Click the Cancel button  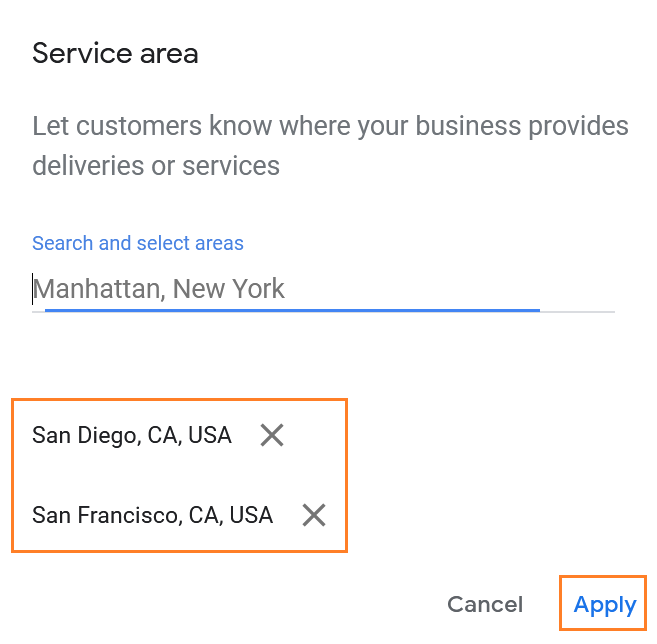click(485, 605)
